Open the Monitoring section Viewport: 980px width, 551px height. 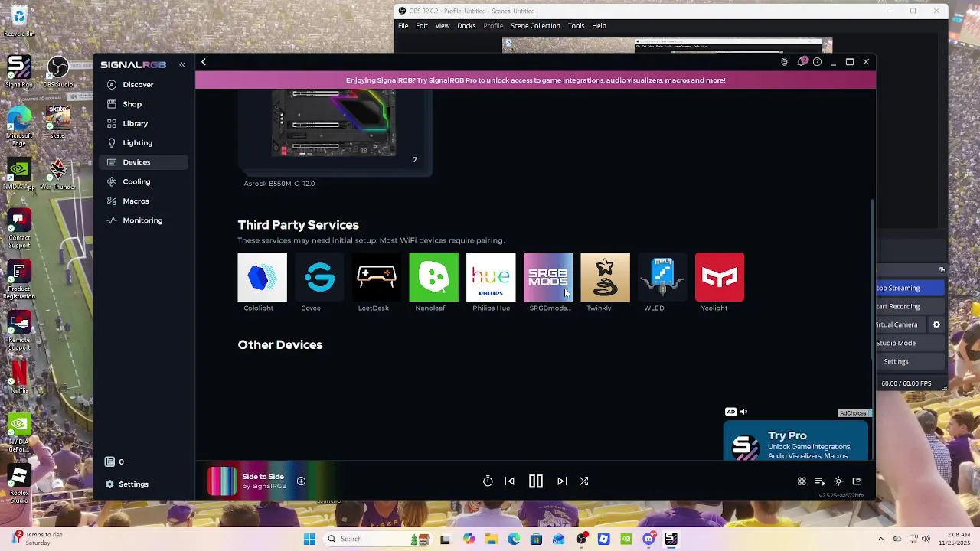tap(144, 220)
